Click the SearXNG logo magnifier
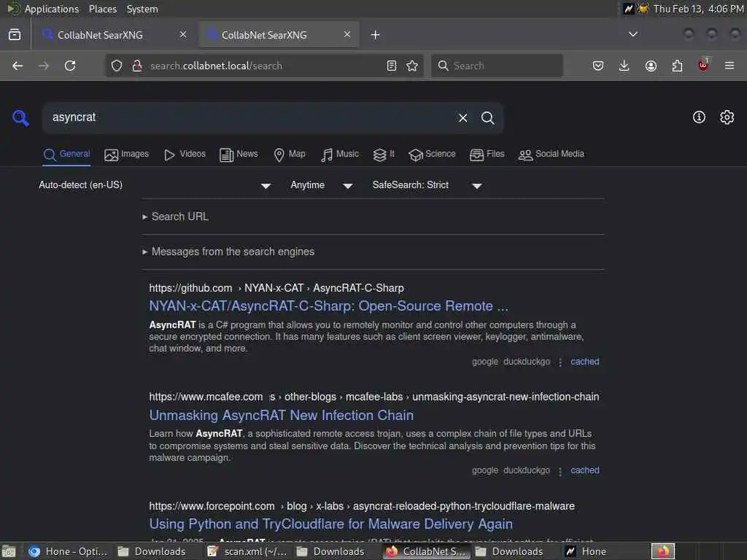 20,117
